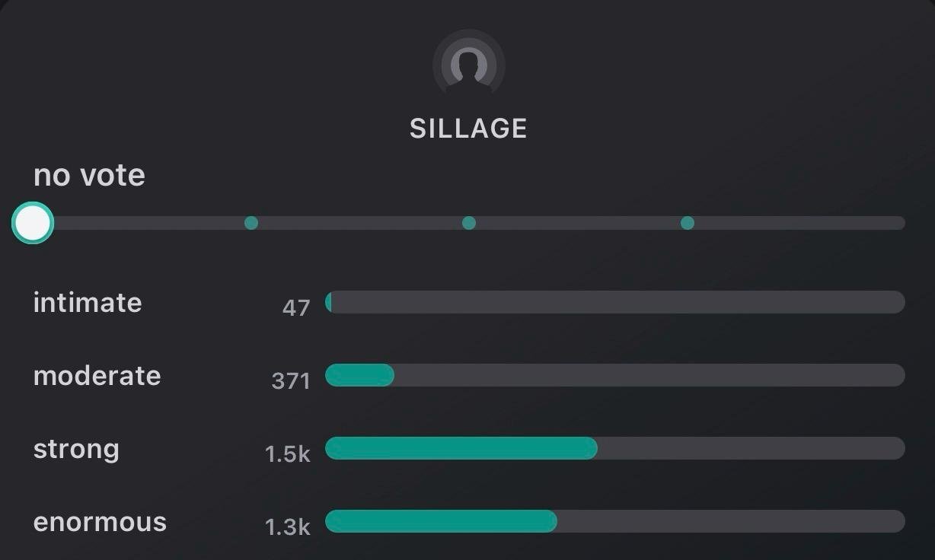Click the strong vote count 1.5k
This screenshot has height=560, width=935.
tap(287, 453)
